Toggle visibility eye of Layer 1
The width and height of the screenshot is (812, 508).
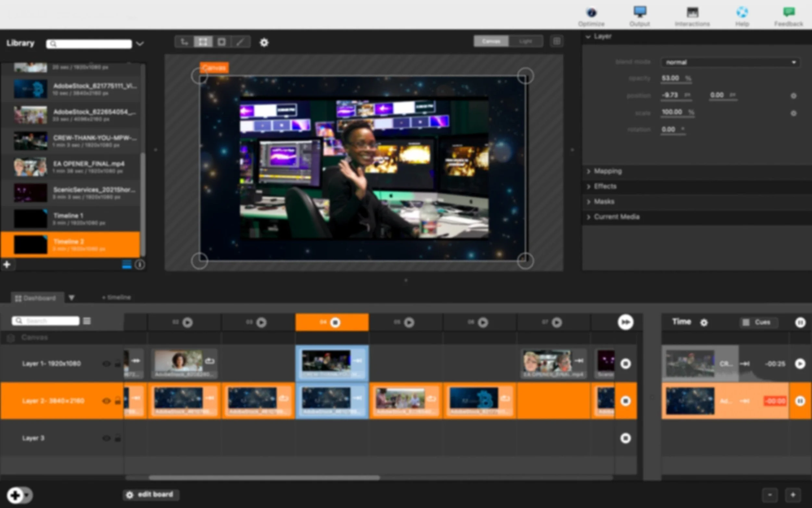point(107,364)
